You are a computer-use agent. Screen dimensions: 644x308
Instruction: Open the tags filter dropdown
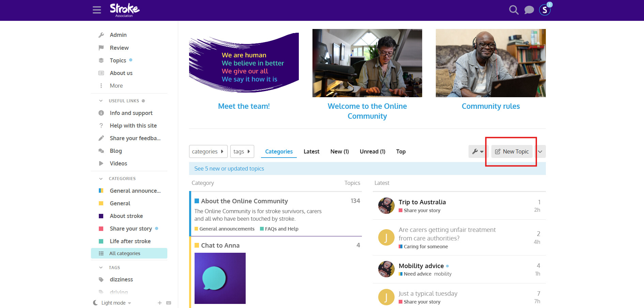pyautogui.click(x=242, y=151)
